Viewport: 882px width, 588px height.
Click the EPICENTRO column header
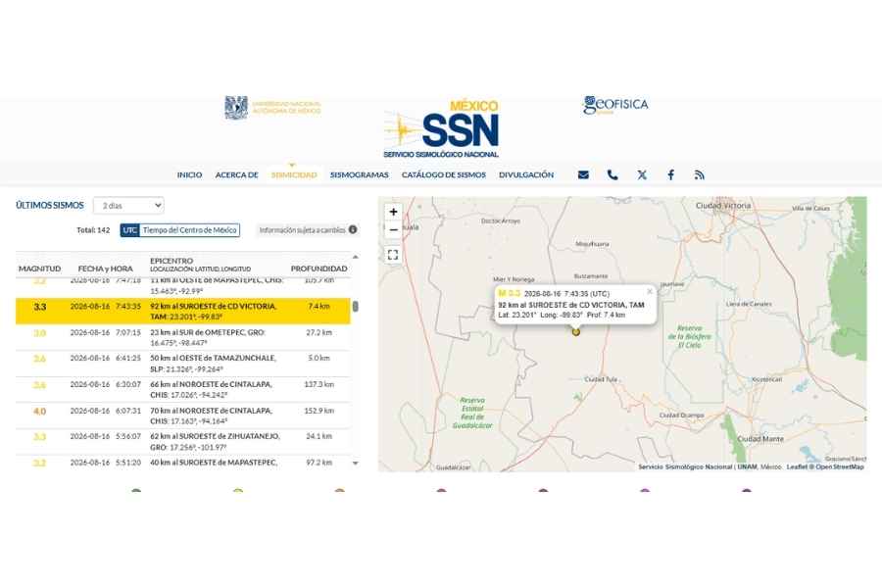click(171, 261)
